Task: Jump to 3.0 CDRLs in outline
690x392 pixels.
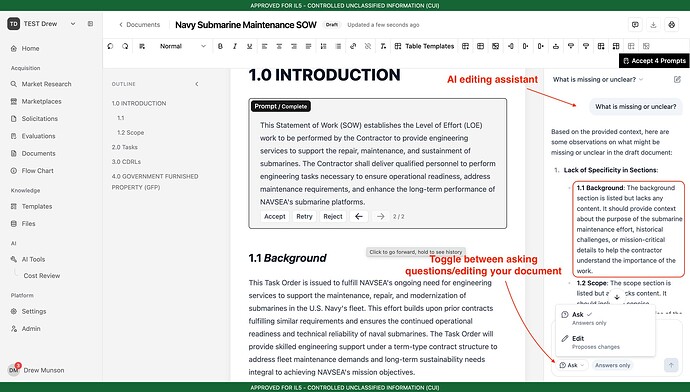Action: point(126,162)
